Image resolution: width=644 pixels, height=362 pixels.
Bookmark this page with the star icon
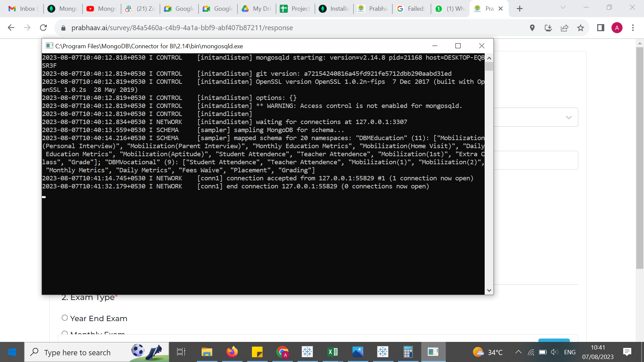click(581, 28)
